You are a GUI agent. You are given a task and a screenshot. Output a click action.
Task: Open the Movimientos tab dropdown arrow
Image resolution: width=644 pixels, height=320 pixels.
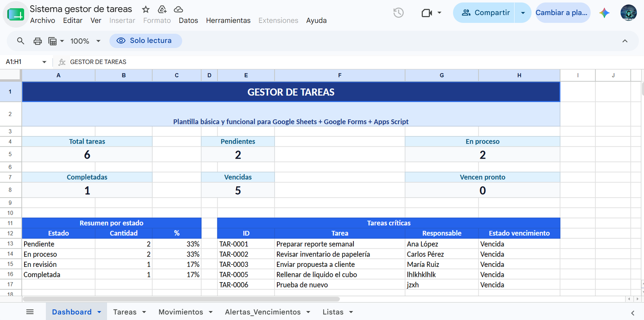(x=211, y=312)
